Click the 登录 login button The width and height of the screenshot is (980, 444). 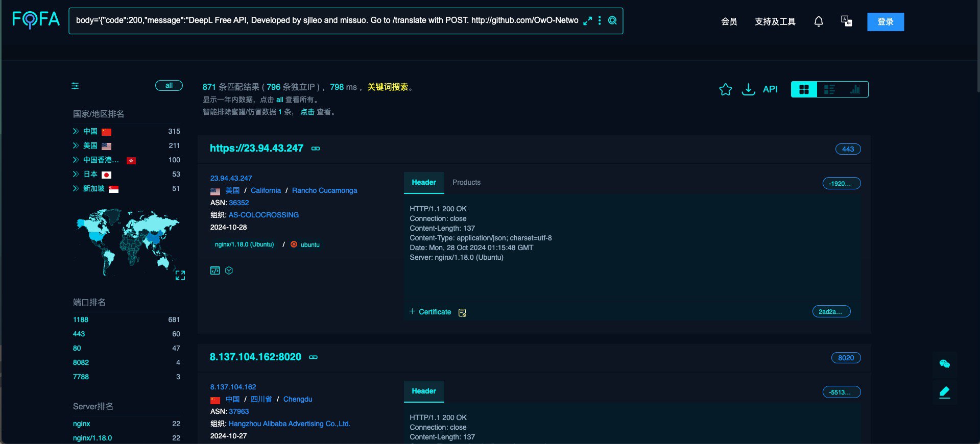[885, 21]
